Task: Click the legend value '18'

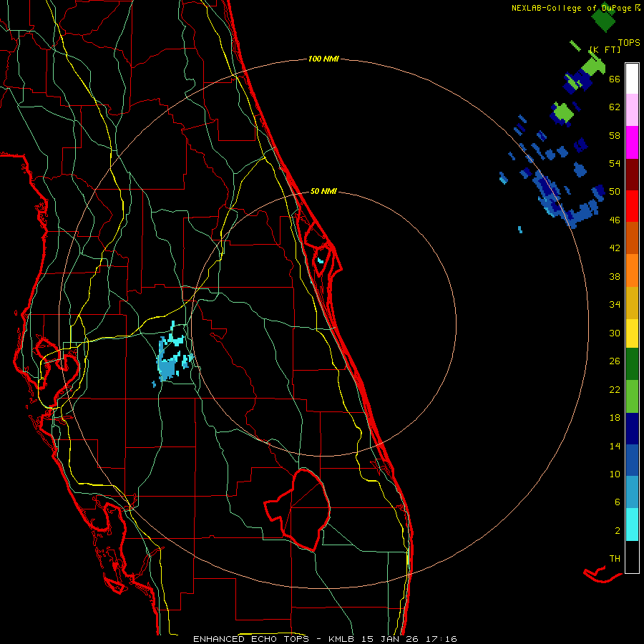Action: 615,418
